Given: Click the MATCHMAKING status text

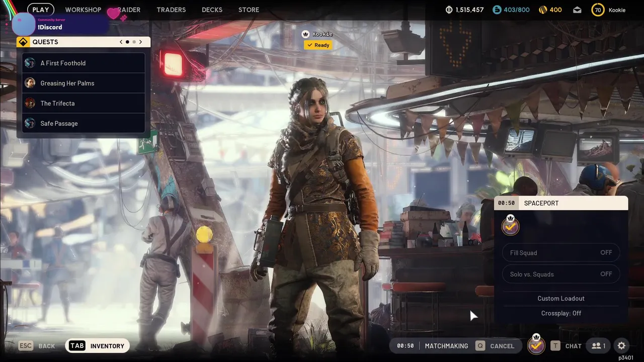Looking at the screenshot, I should pyautogui.click(x=446, y=346).
